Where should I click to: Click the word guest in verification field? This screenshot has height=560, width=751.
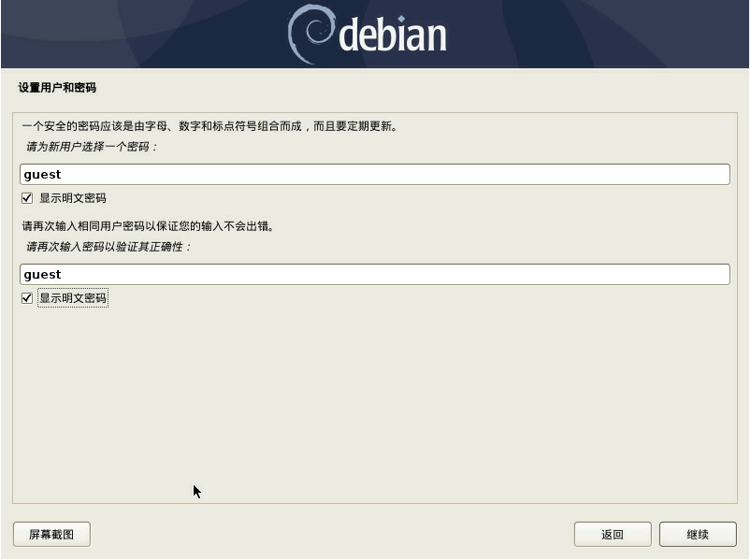(x=43, y=275)
